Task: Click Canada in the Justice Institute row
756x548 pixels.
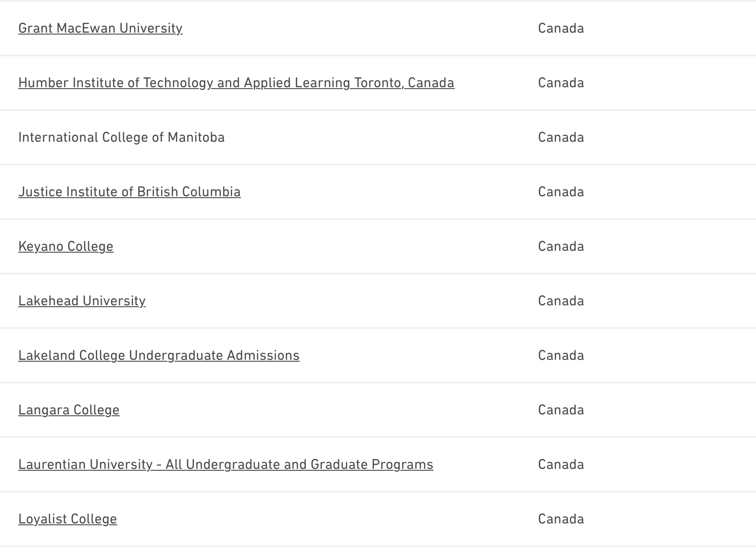Action: [x=561, y=192]
